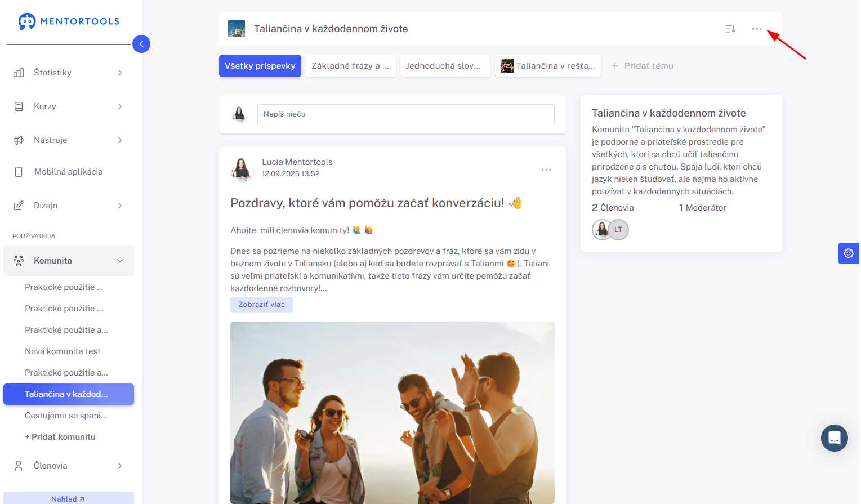Click Zobraziť viac to expand post
Screen dimensions: 861x504
(261, 305)
